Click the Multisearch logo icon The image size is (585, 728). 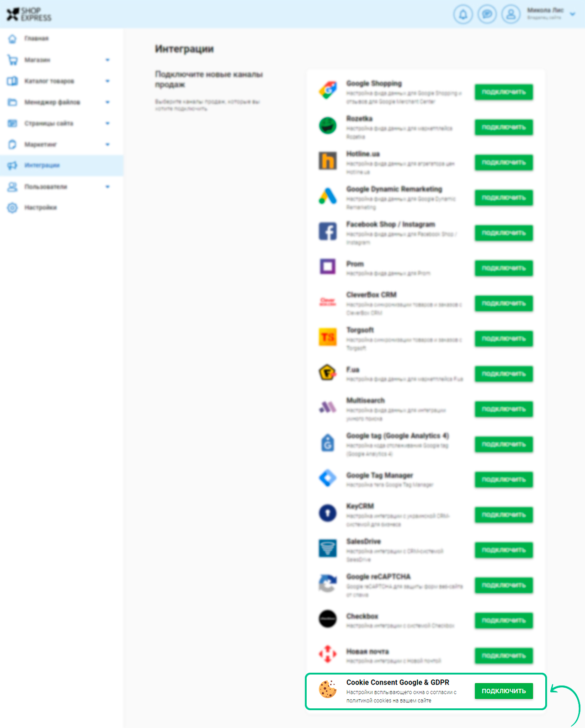pyautogui.click(x=328, y=407)
